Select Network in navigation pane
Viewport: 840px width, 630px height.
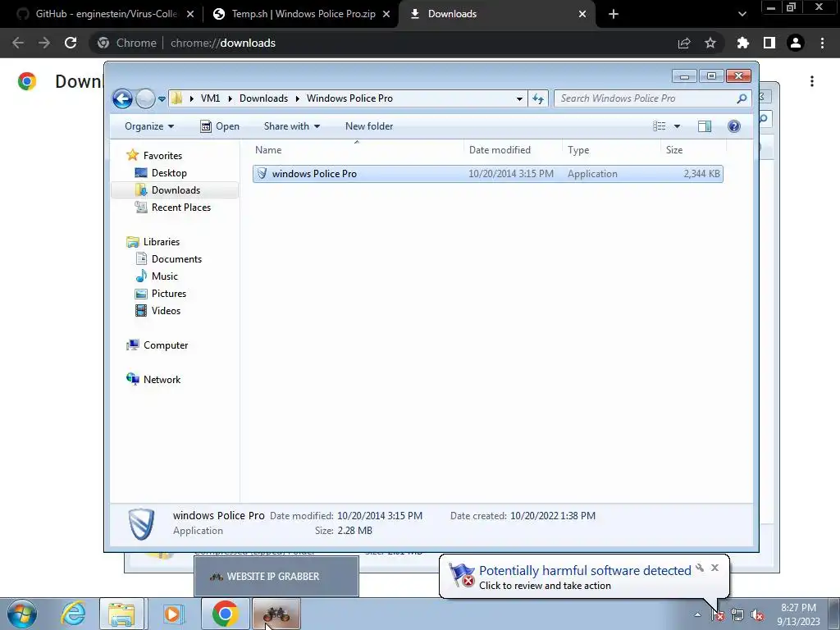point(162,379)
